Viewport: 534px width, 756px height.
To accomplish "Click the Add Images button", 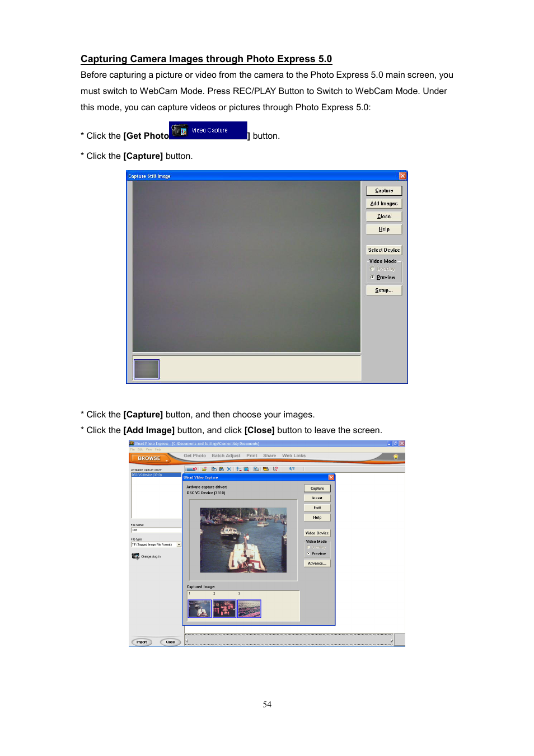I will (x=384, y=204).
